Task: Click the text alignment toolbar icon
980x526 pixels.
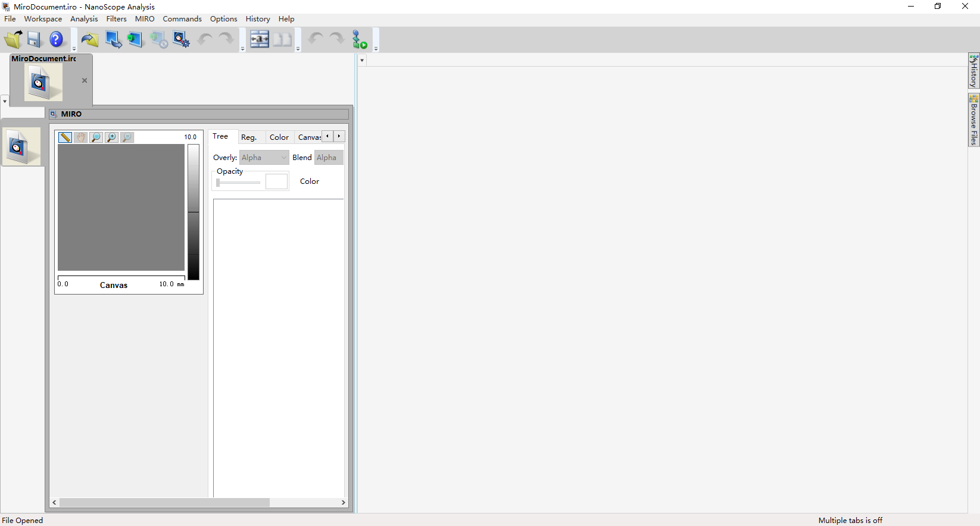Action: click(x=260, y=40)
